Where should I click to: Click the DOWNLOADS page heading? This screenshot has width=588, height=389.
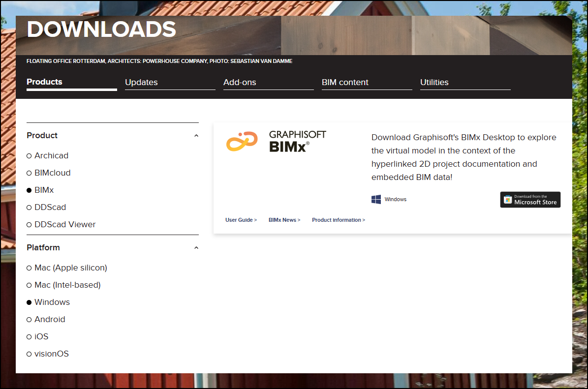[x=101, y=29]
